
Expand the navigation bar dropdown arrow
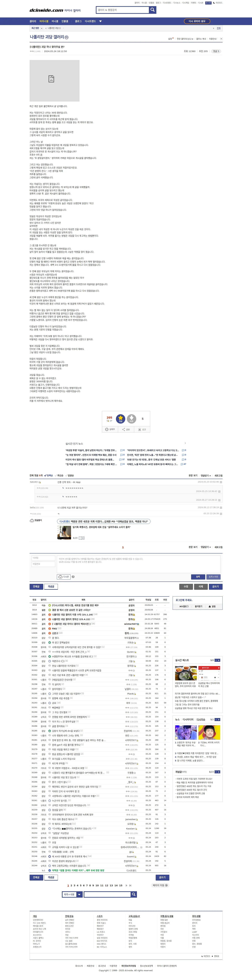[101, 21]
